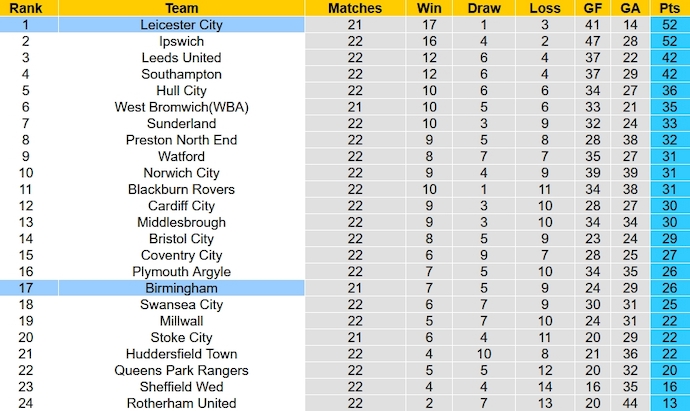This screenshot has width=690, height=411.
Task: Click the Leeds United team name
Action: 181,58
